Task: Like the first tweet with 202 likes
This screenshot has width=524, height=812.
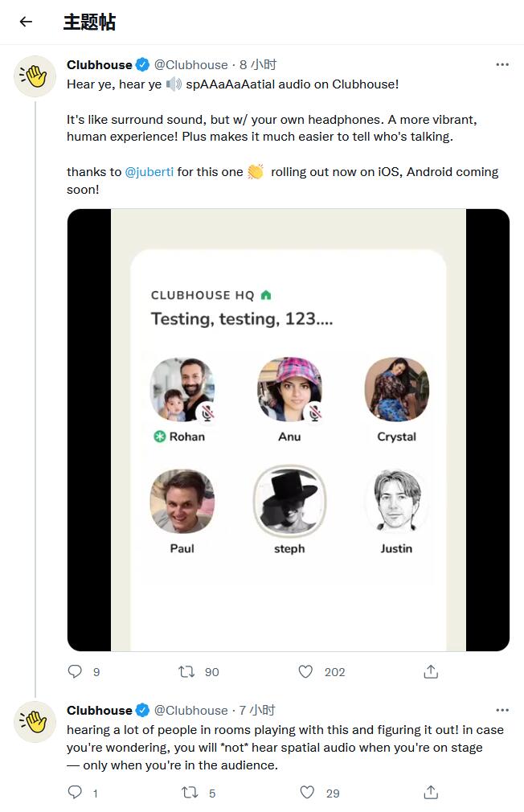Action: coord(305,671)
